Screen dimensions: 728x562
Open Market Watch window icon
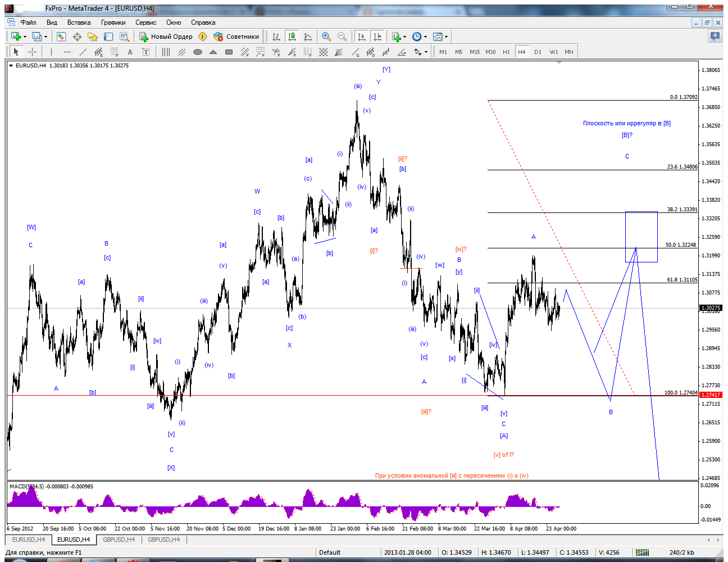(61, 37)
